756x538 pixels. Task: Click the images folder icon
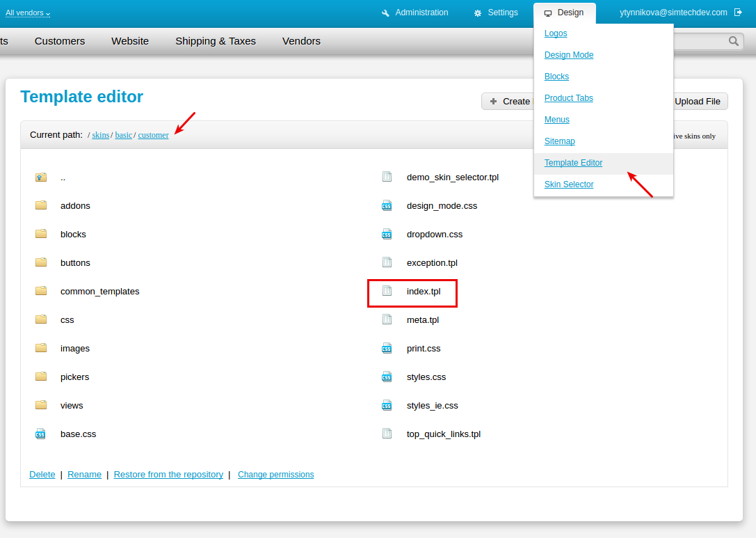tap(41, 348)
